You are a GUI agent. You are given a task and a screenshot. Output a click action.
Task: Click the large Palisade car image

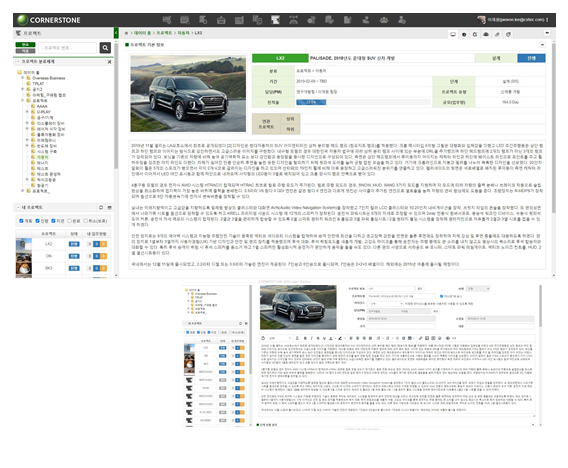(188, 93)
